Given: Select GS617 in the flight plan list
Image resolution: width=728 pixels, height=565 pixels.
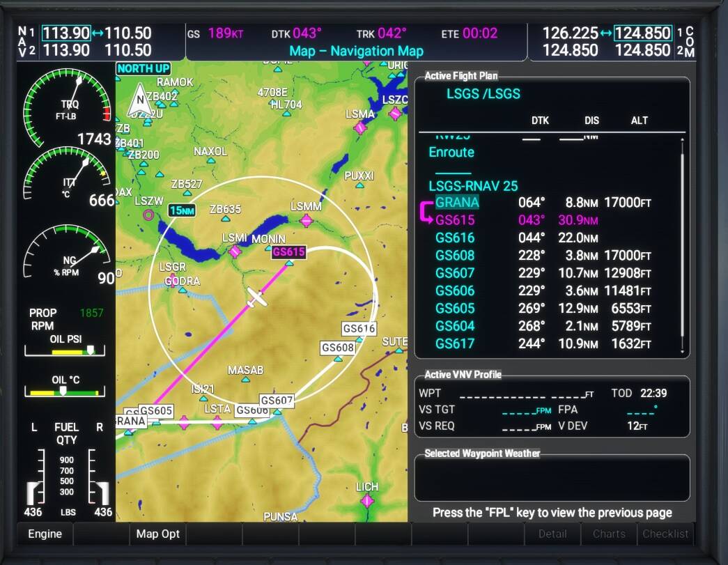Looking at the screenshot, I should 543,343.
